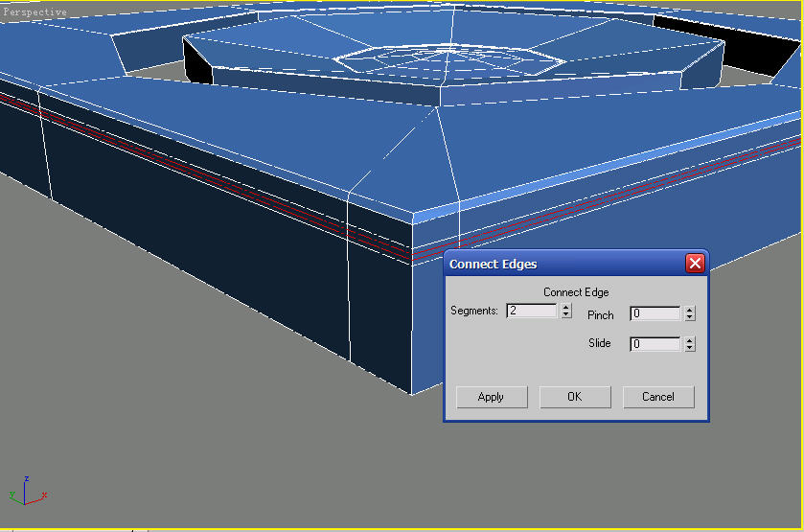Raise the Pinch value using up arrow
Image resolution: width=804 pixels, height=532 pixels.
click(x=690, y=310)
